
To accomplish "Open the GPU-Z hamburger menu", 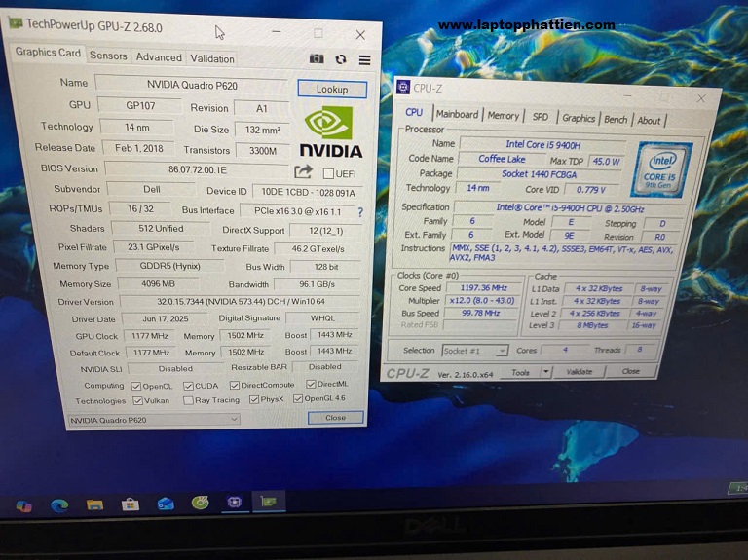I will pos(364,59).
